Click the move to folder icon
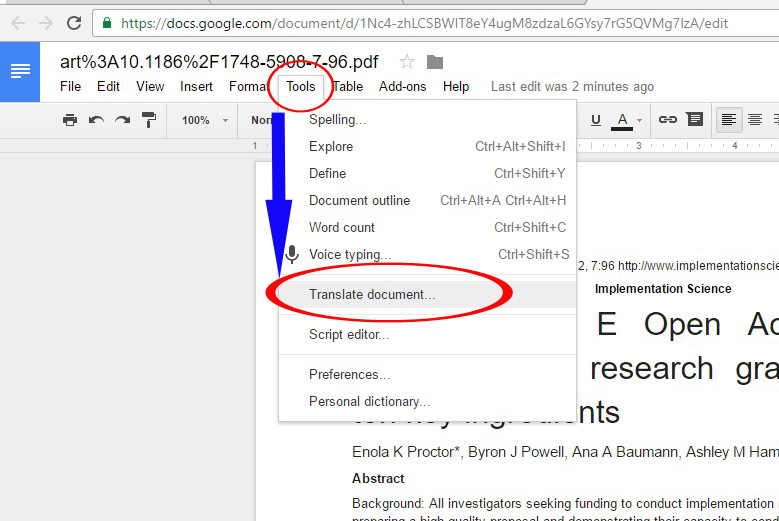The height and width of the screenshot is (521, 779). click(x=434, y=62)
